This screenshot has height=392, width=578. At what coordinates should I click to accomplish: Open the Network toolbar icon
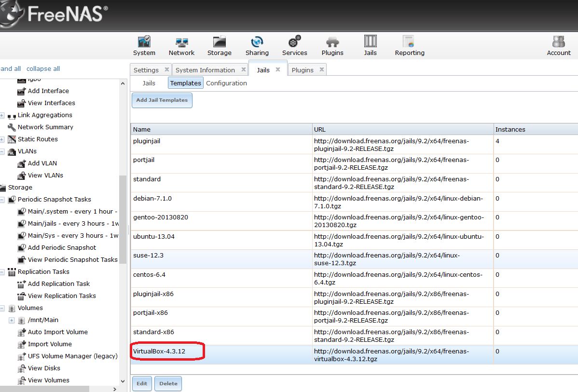tap(182, 46)
